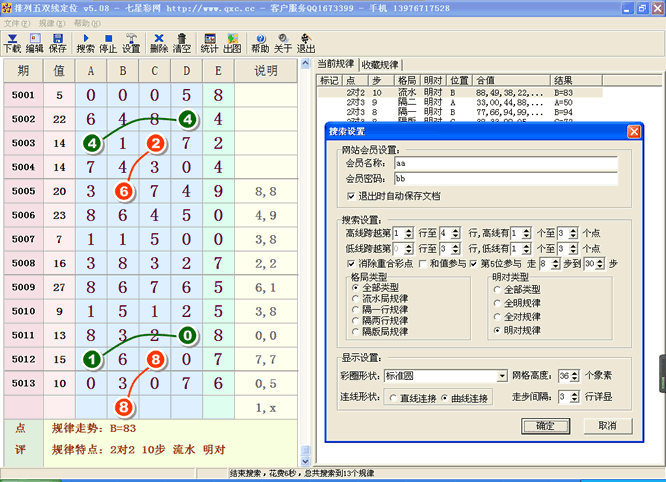Click scroll up arrow of chart panel

(x=305, y=64)
